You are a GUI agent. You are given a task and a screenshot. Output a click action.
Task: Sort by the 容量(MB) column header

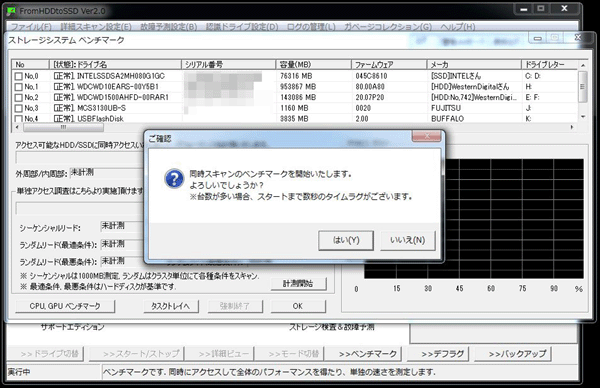[x=313, y=64]
